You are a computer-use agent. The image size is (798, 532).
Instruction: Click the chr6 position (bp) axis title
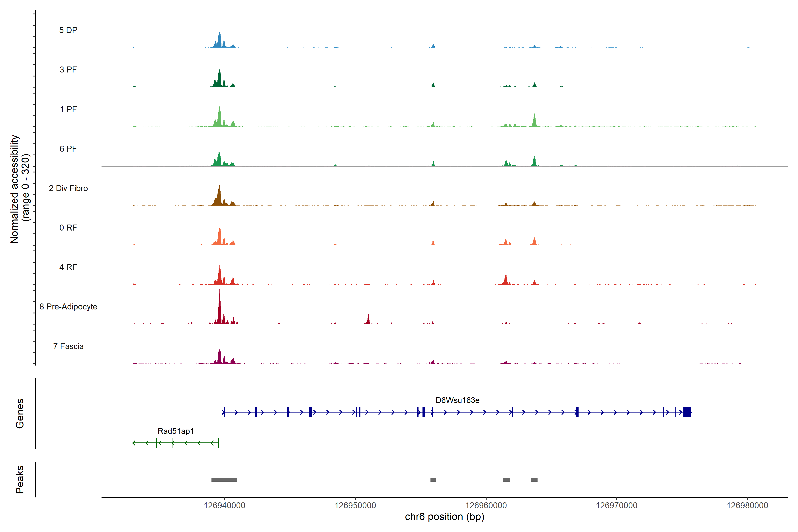444,517
